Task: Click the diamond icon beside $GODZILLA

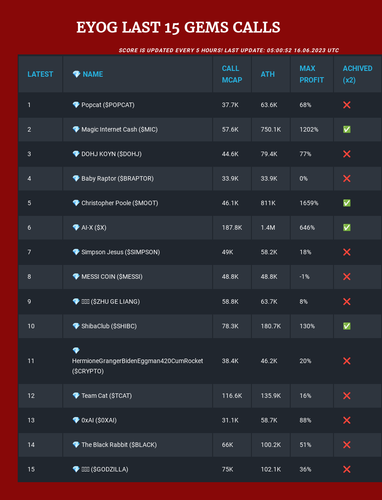Action: (x=76, y=469)
